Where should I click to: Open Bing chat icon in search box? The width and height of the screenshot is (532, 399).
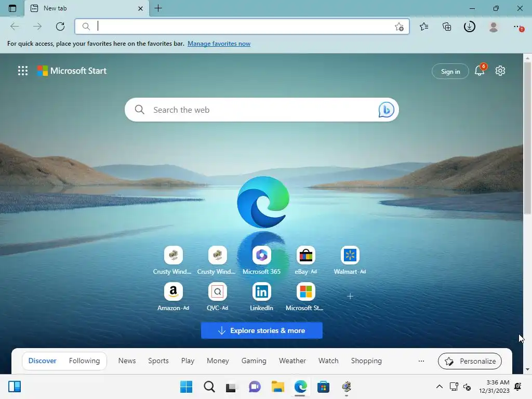pos(386,110)
